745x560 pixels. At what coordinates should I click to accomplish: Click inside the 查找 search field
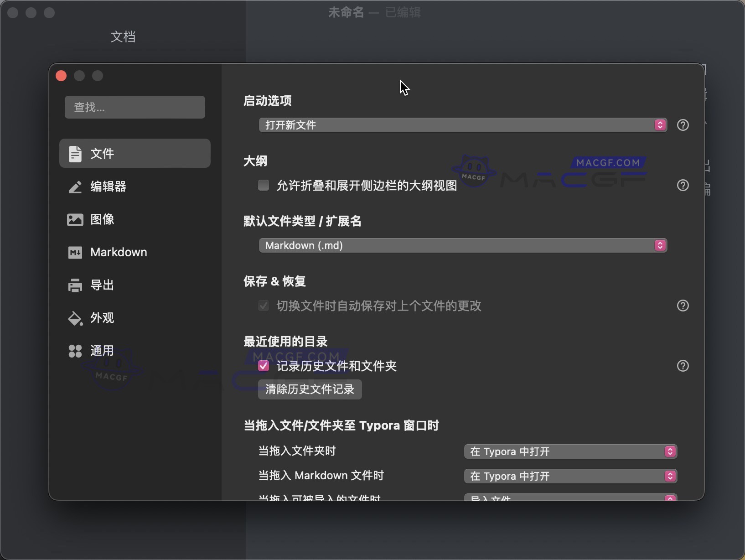[135, 107]
